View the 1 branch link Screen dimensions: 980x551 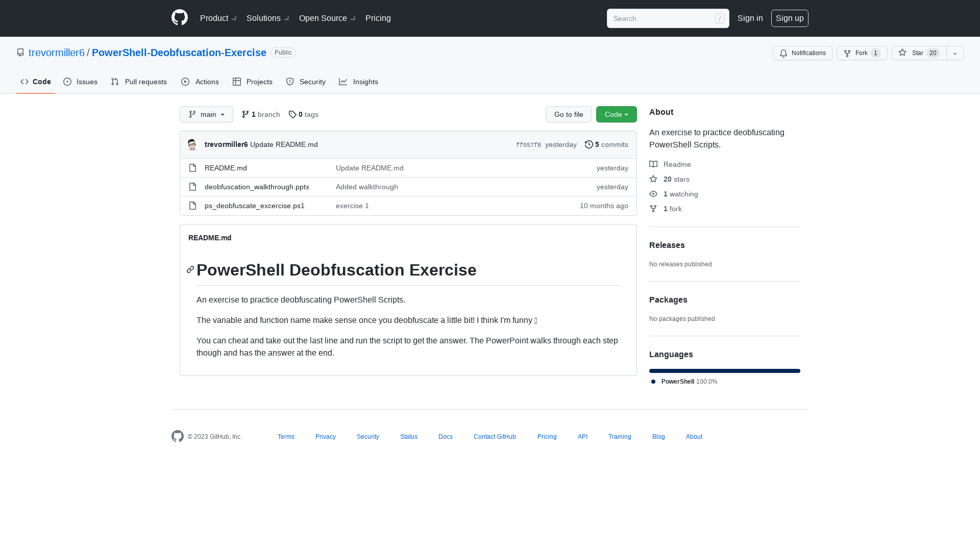point(261,114)
